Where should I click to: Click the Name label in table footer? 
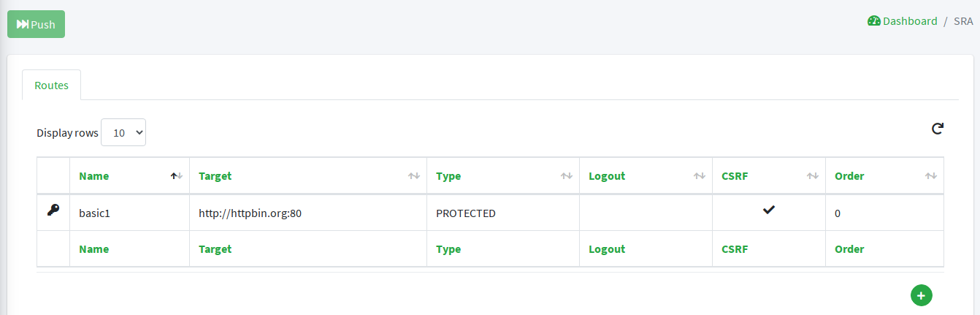pyautogui.click(x=93, y=249)
